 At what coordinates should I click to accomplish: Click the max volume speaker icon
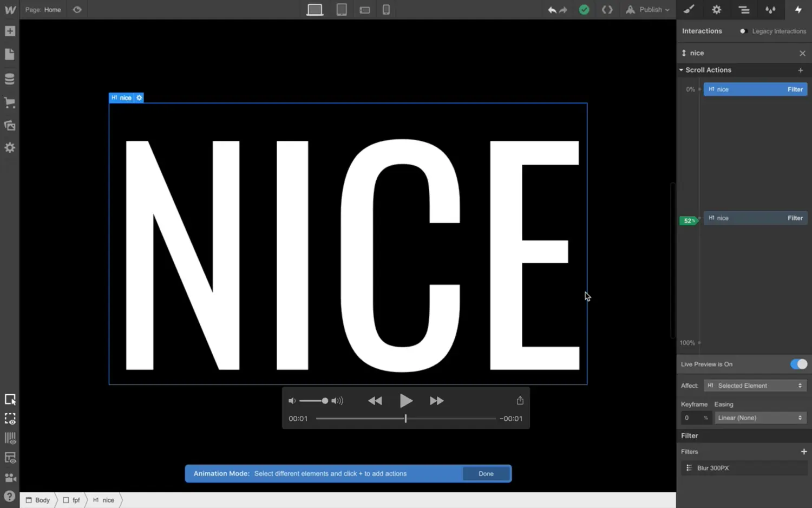(x=337, y=401)
